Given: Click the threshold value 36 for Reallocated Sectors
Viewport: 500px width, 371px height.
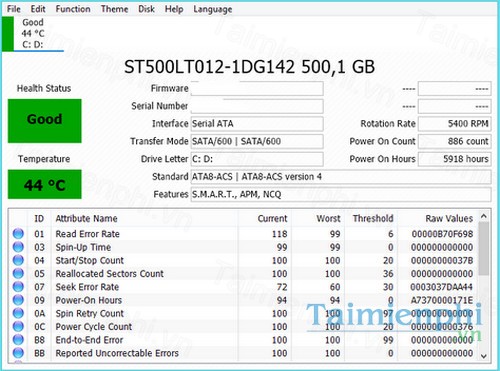Looking at the screenshot, I should [388, 274].
